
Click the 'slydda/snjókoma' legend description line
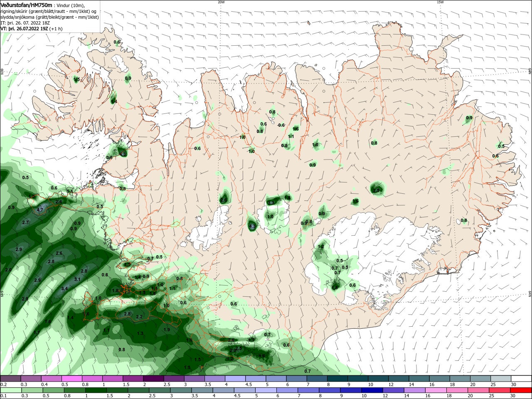pos(49,17)
